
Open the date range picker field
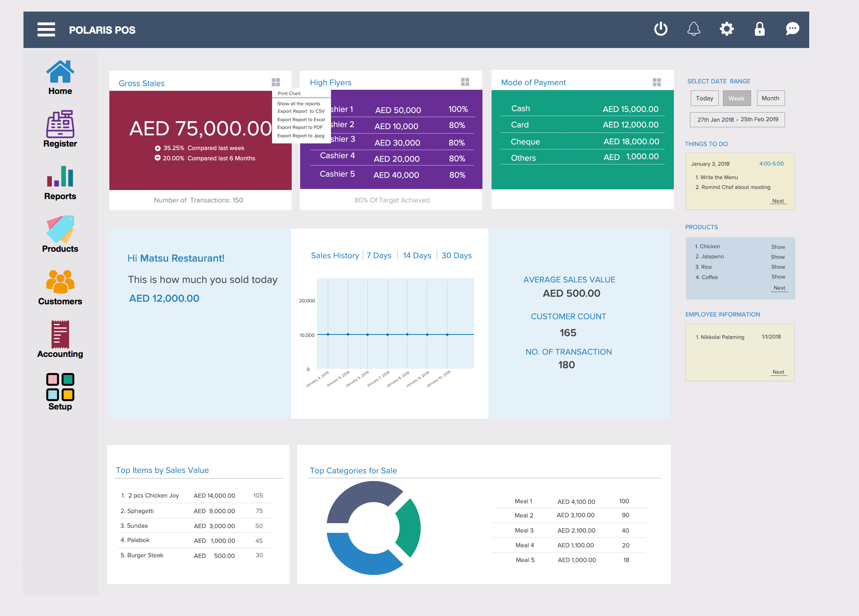pyautogui.click(x=737, y=120)
